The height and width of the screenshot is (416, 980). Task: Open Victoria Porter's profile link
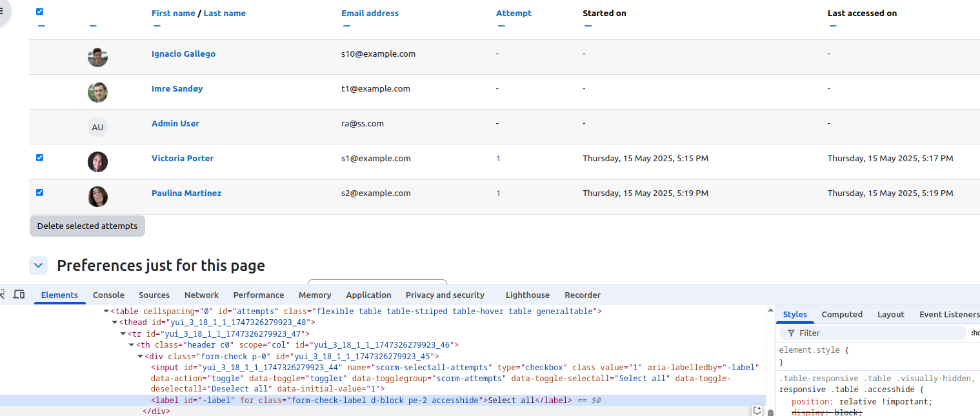pyautogui.click(x=183, y=159)
